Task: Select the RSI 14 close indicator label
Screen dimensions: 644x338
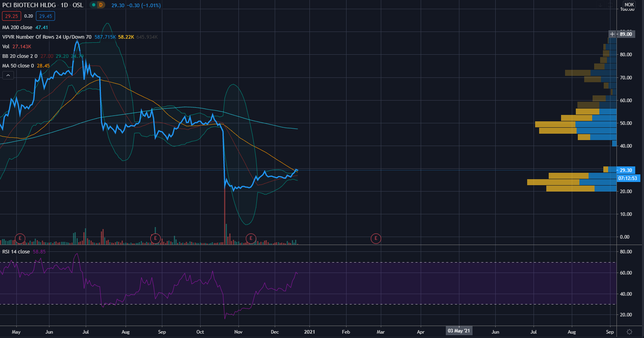Action: 16,252
